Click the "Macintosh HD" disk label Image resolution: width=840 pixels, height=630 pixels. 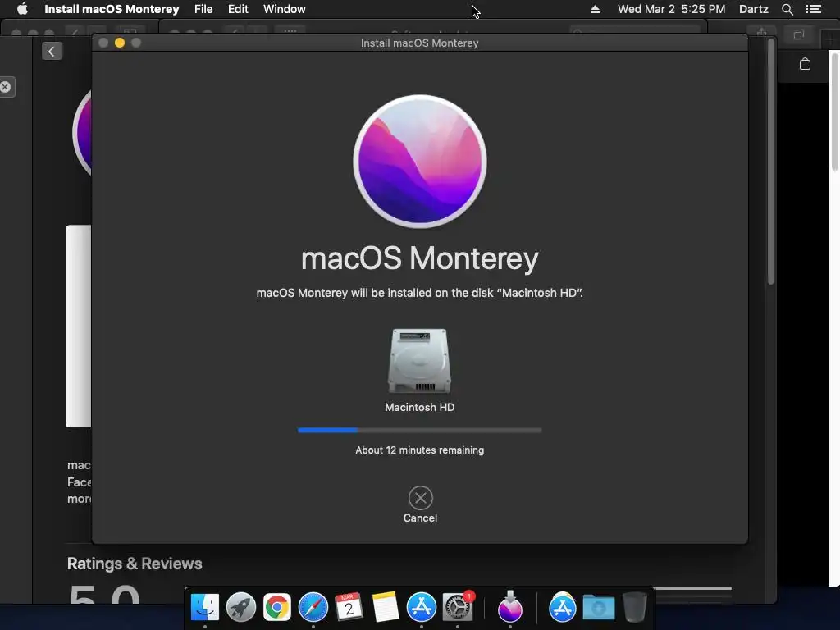click(419, 407)
